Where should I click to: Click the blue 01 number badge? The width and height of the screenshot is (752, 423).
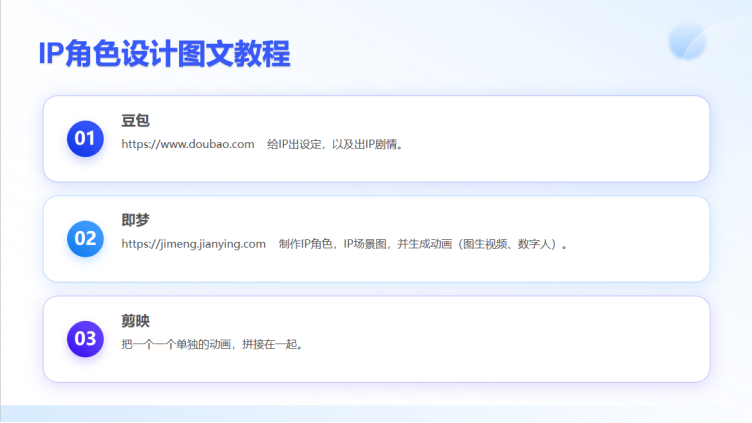pyautogui.click(x=85, y=139)
